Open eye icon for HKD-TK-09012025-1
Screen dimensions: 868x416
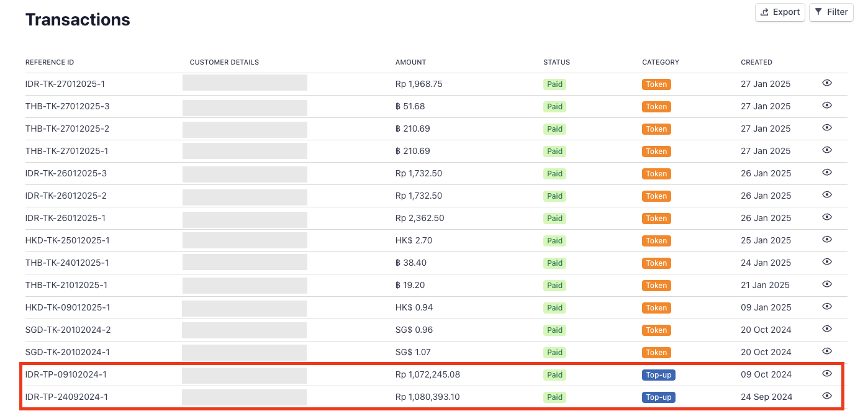[x=827, y=307]
